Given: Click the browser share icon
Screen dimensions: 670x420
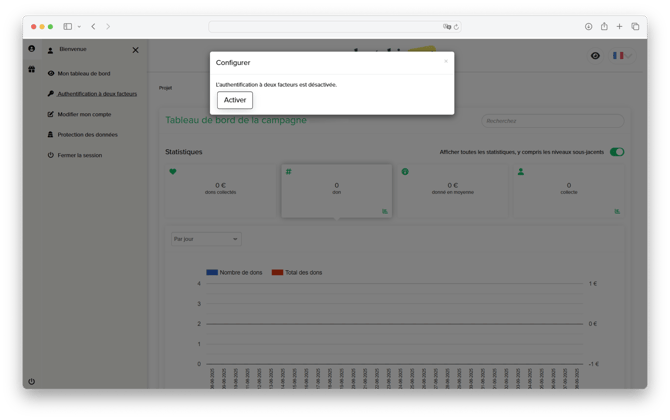Looking at the screenshot, I should click(x=604, y=26).
